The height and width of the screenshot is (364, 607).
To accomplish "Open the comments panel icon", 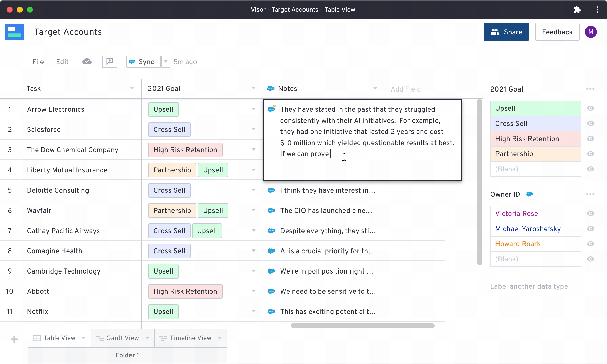I will coord(110,62).
